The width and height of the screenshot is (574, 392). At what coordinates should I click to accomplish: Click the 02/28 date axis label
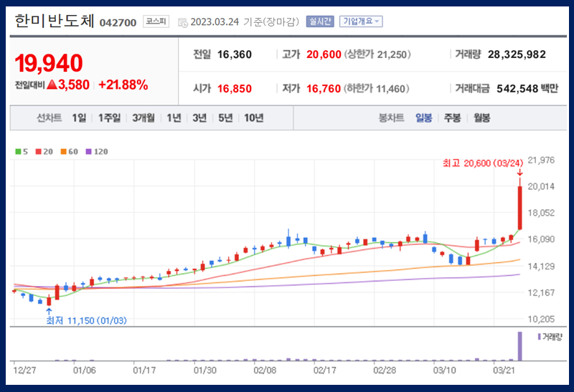point(385,371)
